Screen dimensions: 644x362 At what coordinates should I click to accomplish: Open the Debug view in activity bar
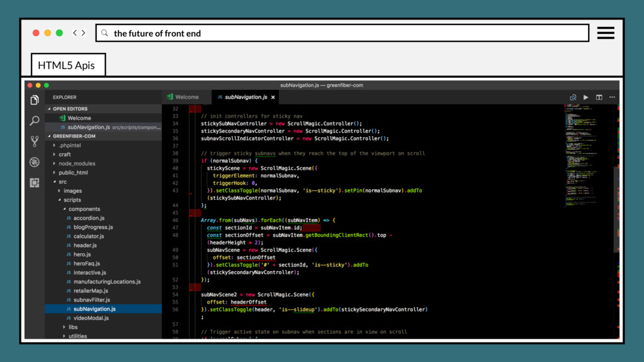click(35, 162)
